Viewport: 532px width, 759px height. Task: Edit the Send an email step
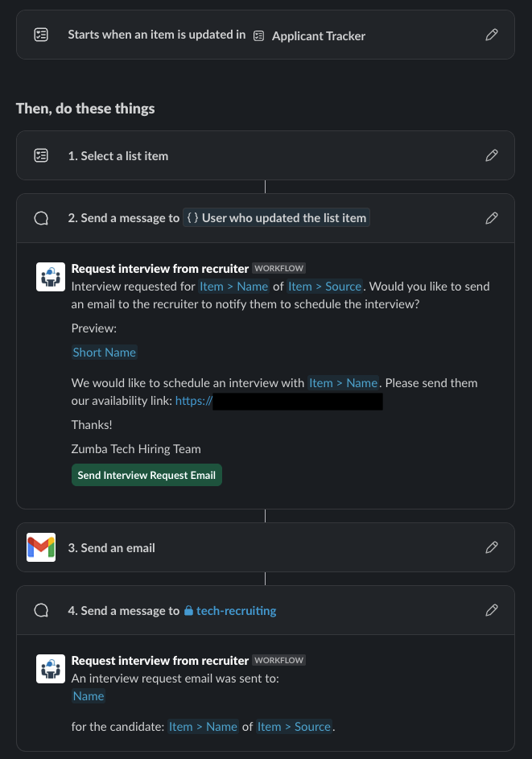point(491,547)
